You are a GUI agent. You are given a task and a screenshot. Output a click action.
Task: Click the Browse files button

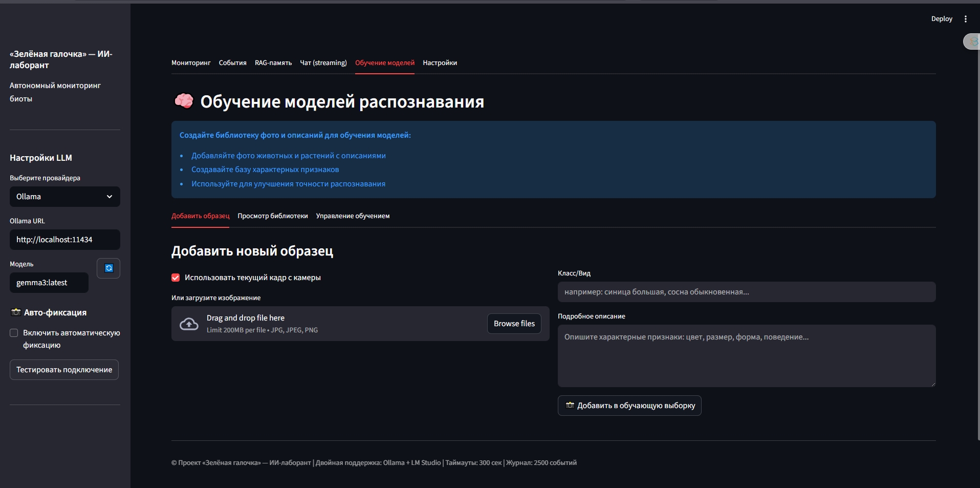(x=514, y=324)
